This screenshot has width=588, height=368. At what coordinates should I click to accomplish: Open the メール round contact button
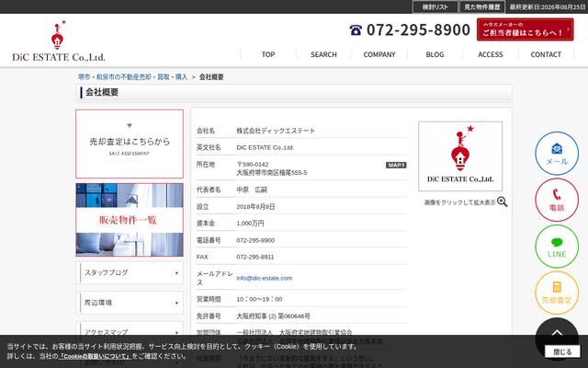click(x=557, y=154)
